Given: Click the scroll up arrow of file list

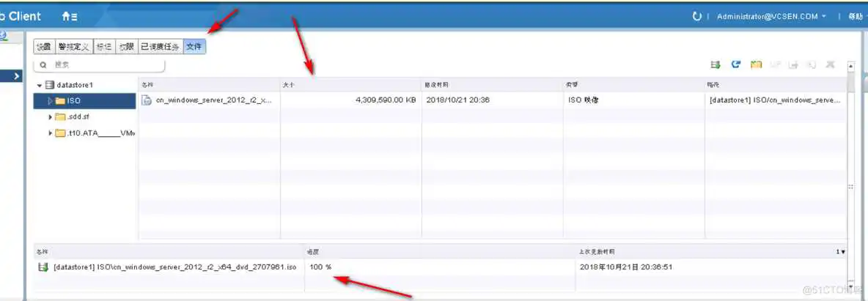Looking at the screenshot, I should pos(851,67).
